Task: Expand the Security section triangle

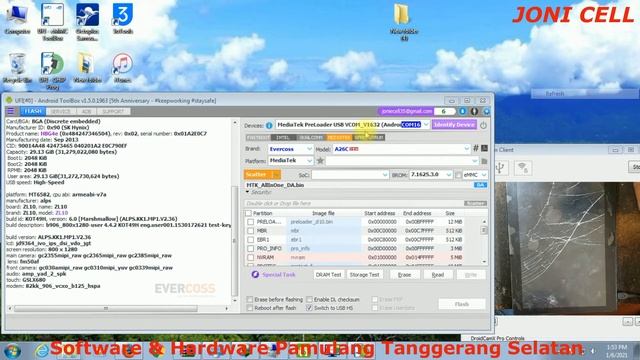Action: coord(247,192)
